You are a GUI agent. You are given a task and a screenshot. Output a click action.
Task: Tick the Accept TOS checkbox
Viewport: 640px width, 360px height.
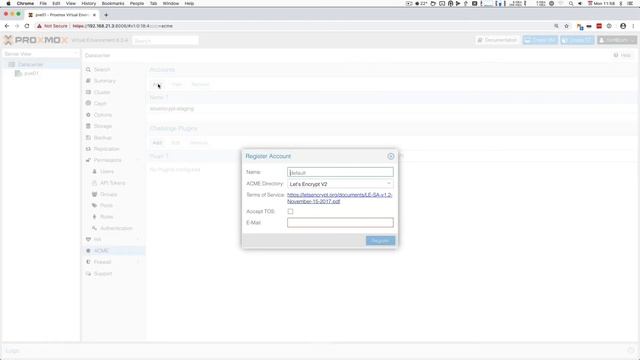(x=290, y=211)
